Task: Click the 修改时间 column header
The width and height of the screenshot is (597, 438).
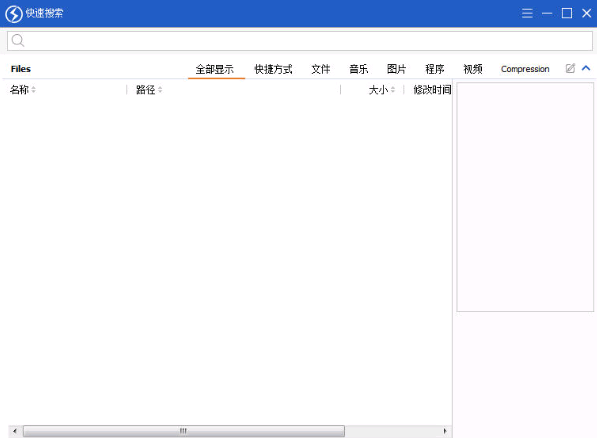Action: [432, 90]
